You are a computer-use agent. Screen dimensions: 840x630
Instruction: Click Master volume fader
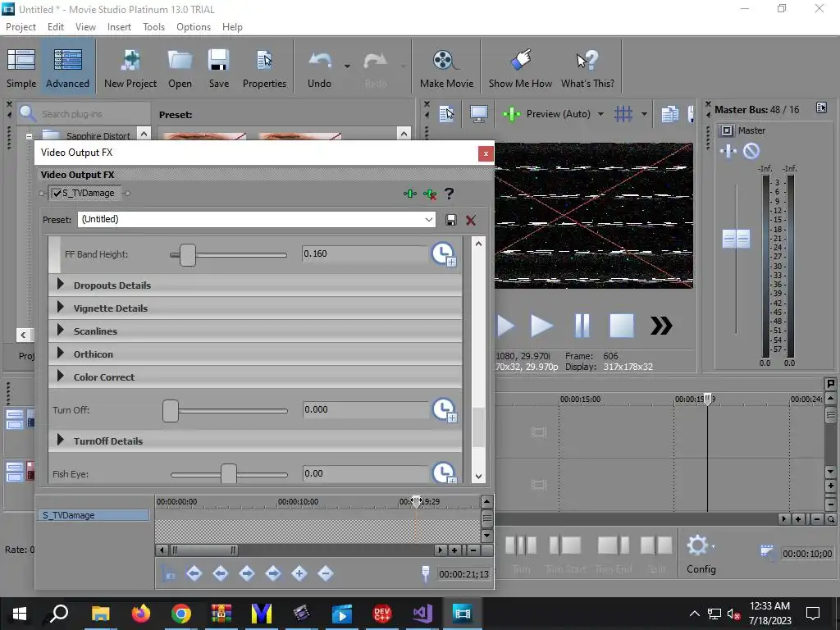[736, 239]
